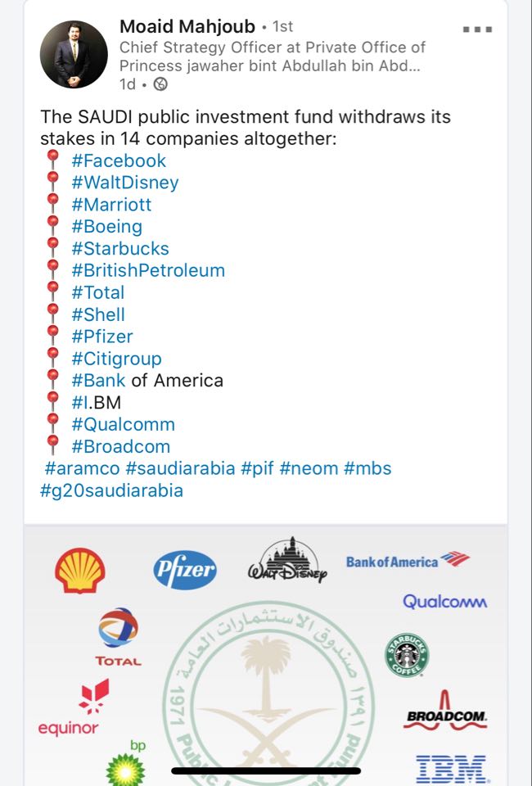Open Moaid Mahjoub's profile name link

[x=187, y=27]
